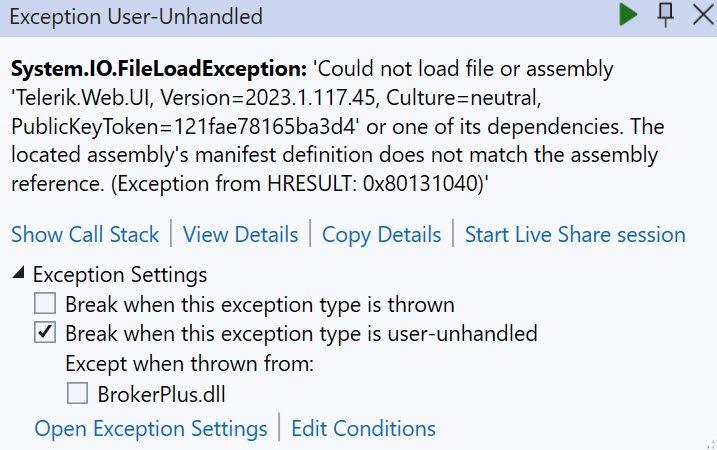Copy Details of the exception
This screenshot has height=450, width=717.
pyautogui.click(x=381, y=235)
